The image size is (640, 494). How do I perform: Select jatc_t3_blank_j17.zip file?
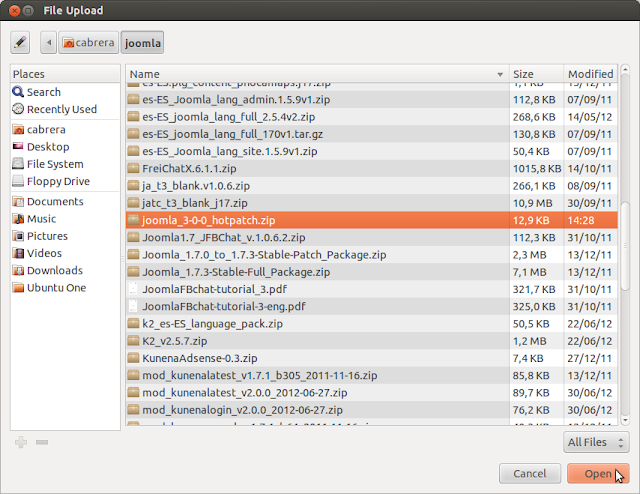(371, 203)
